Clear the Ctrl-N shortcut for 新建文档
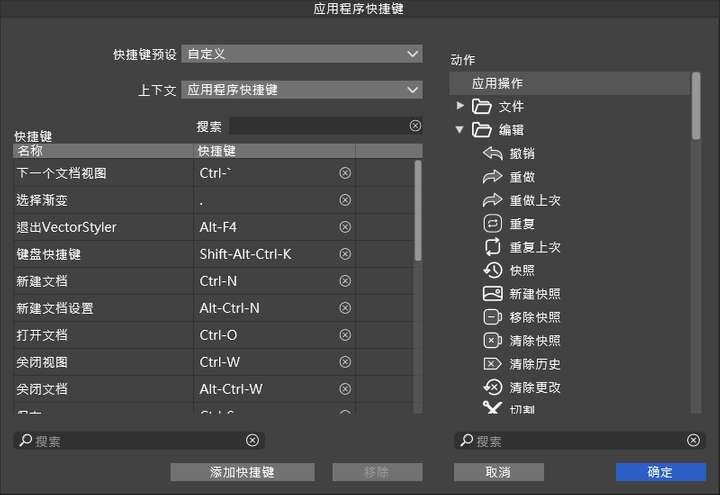Image resolution: width=720 pixels, height=495 pixels. [x=345, y=281]
